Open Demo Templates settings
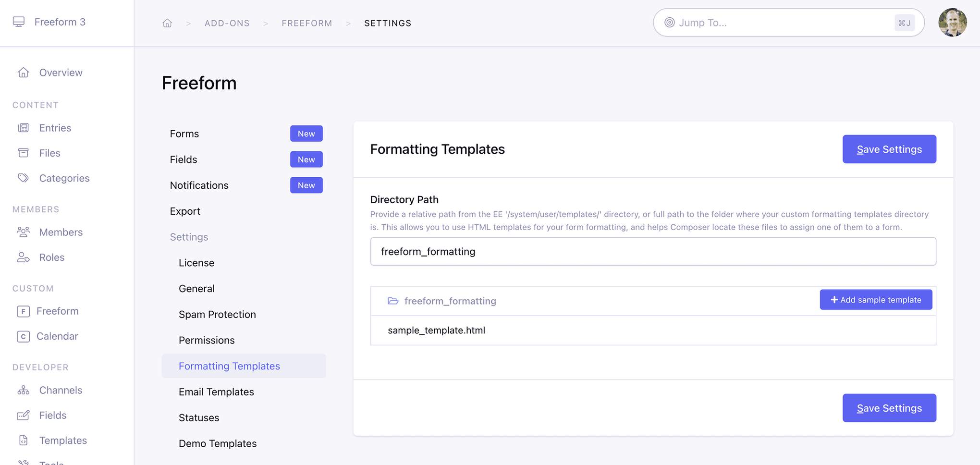The height and width of the screenshot is (465, 980). click(218, 443)
